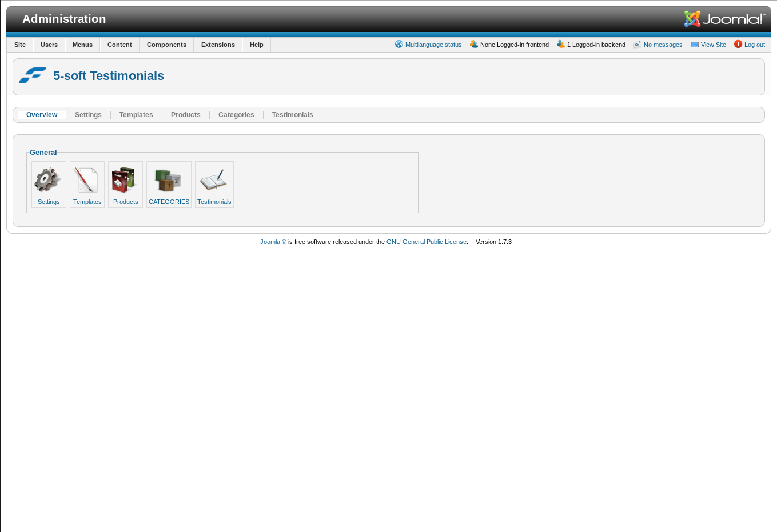Screen dimensions: 777x532
Task: Click the Administration header title
Action: coord(64,19)
